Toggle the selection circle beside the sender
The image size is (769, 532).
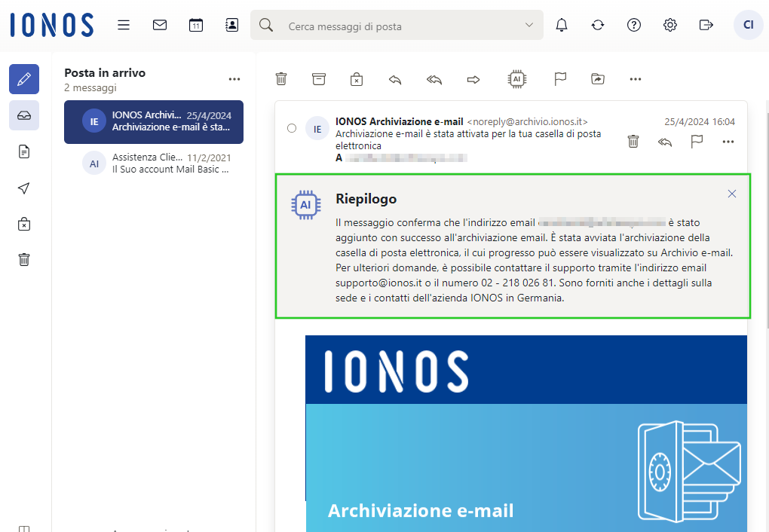click(292, 128)
